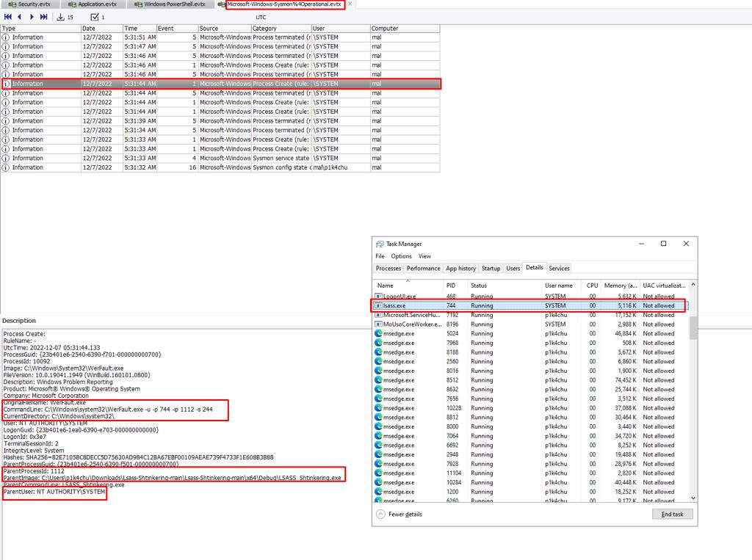This screenshot has height=560, width=752.
Task: Close the Sysmon Operational evtx tab
Action: coord(350,4)
